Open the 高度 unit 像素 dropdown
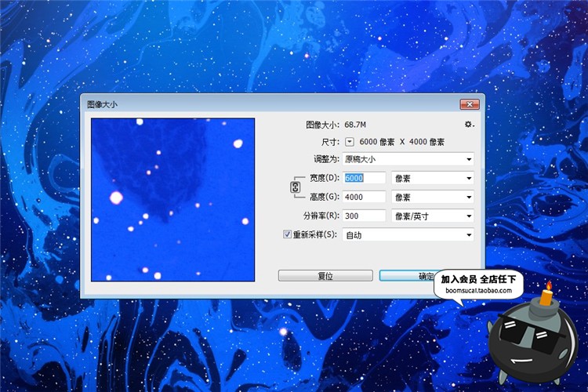588x392 pixels. pyautogui.click(x=433, y=197)
